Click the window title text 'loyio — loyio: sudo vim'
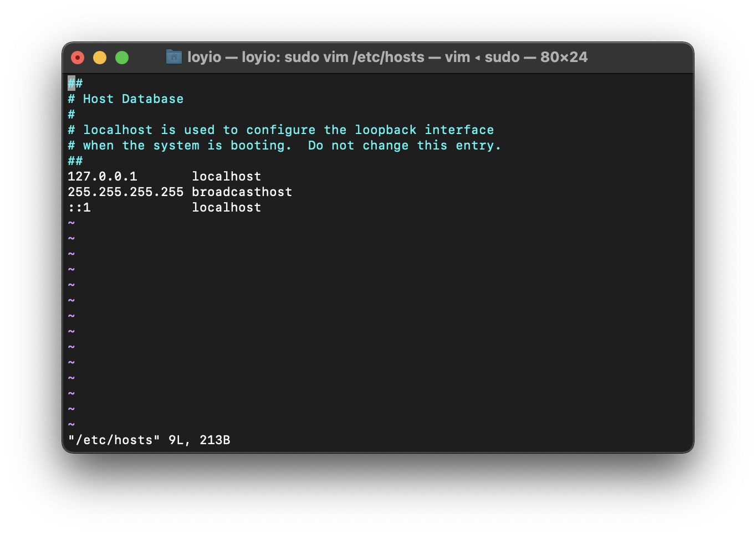Viewport: 756px width, 535px height. (268, 57)
